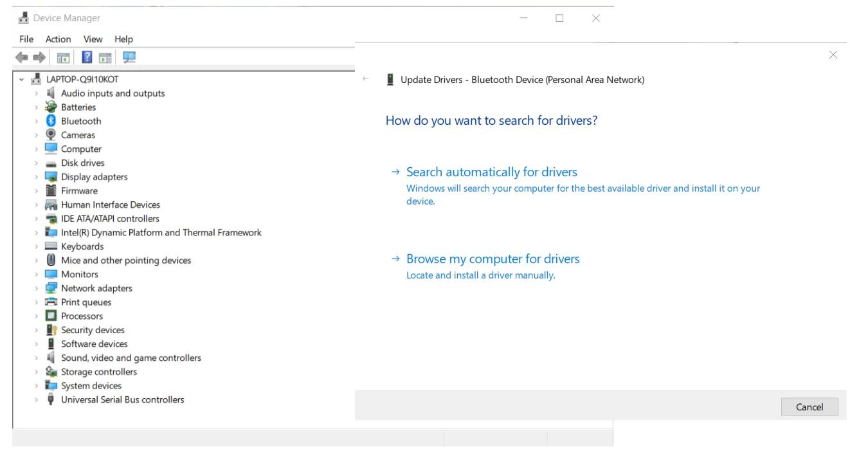Expand the Intel(R) Dynamic Platform arrow
This screenshot has width=868, height=458.
pyautogui.click(x=37, y=233)
